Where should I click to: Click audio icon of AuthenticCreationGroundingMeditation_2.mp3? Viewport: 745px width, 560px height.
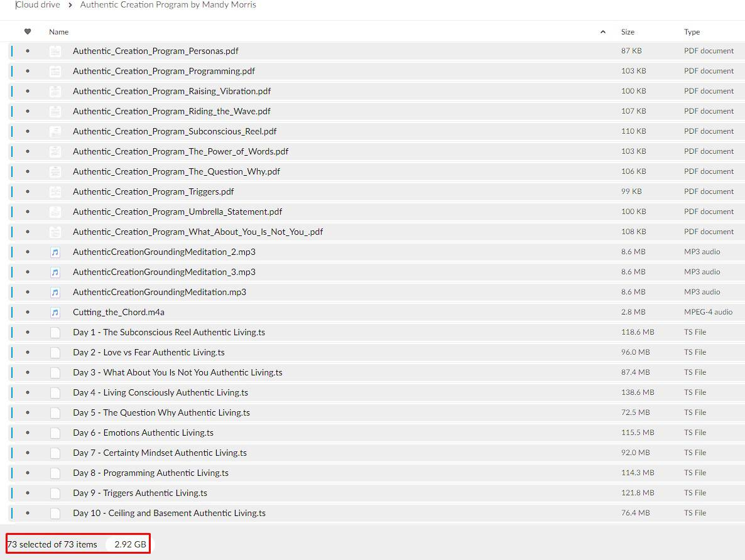(x=55, y=252)
